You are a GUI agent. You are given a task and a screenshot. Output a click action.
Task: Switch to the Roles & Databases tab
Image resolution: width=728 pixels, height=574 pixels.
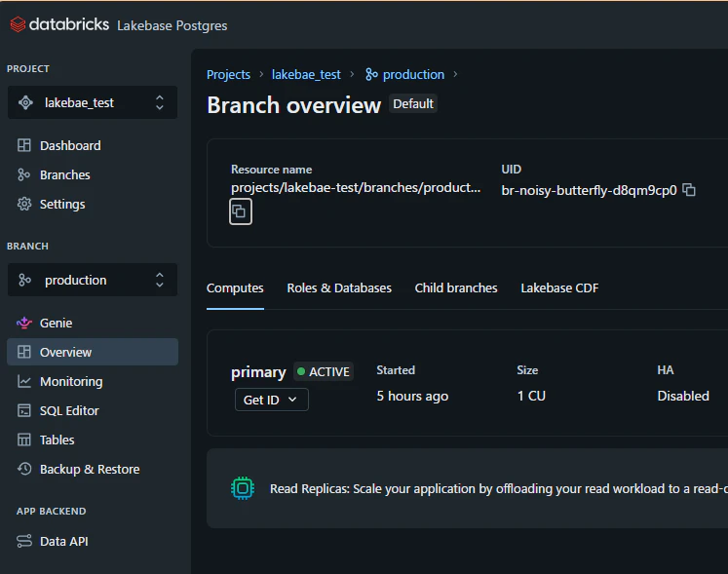(x=339, y=287)
